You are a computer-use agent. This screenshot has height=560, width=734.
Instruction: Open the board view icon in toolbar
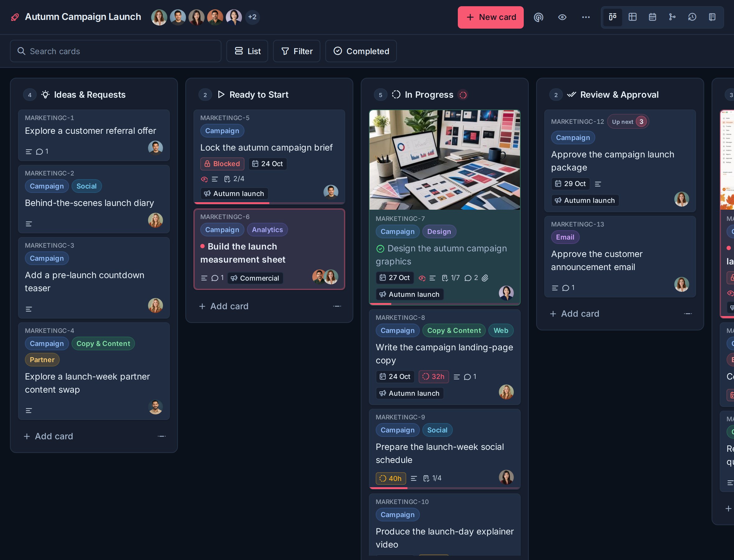(x=612, y=17)
